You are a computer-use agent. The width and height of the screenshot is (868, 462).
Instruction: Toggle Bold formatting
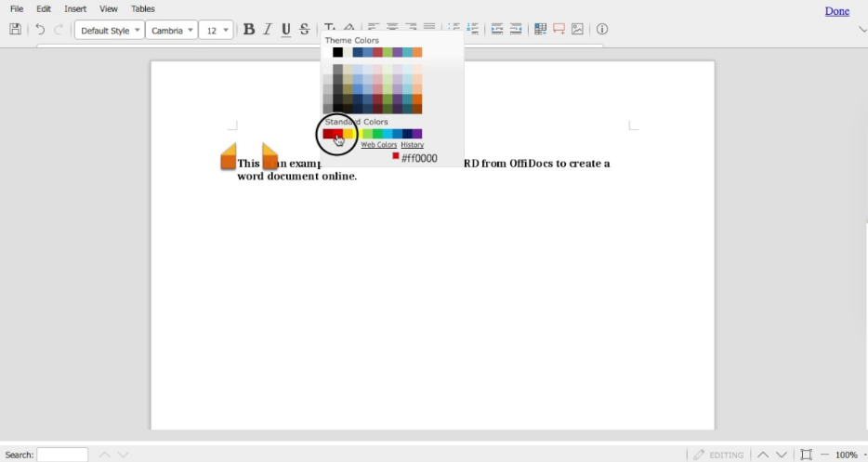[x=248, y=30]
